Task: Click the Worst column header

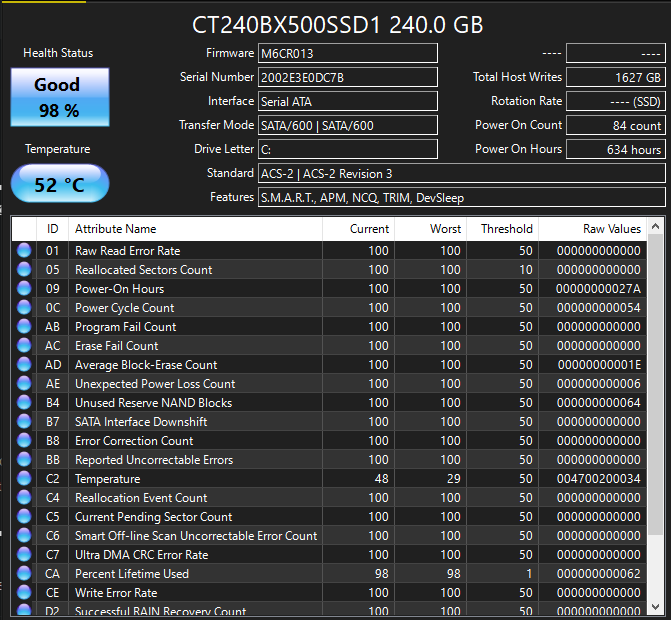Action: coord(430,229)
